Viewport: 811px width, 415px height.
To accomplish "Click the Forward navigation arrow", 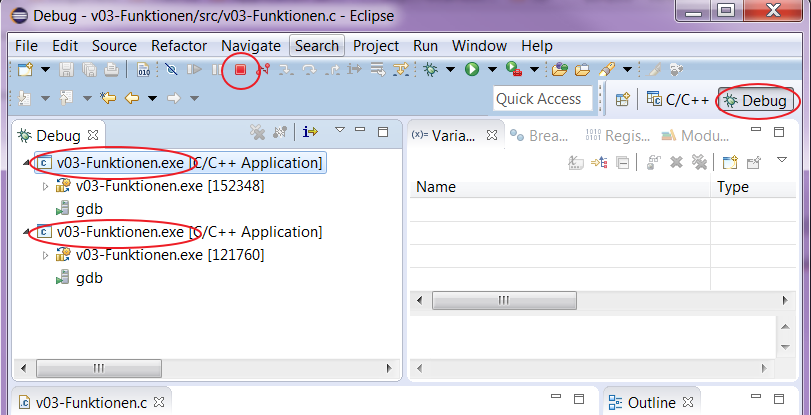I will [x=173, y=98].
